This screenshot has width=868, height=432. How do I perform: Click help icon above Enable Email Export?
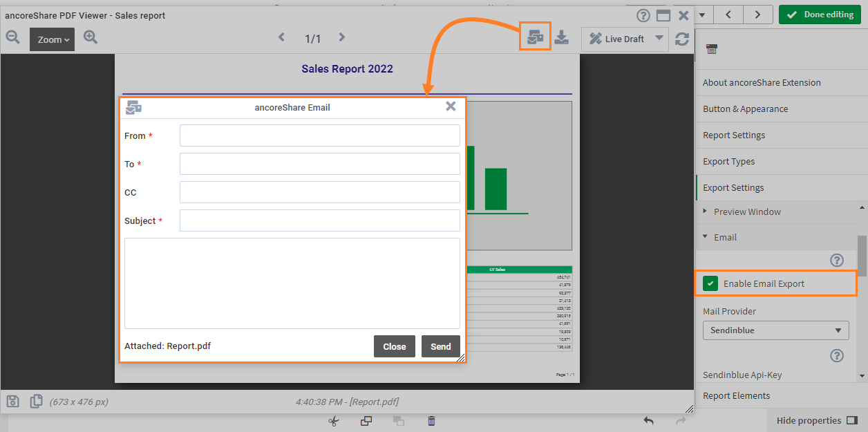coord(837,261)
